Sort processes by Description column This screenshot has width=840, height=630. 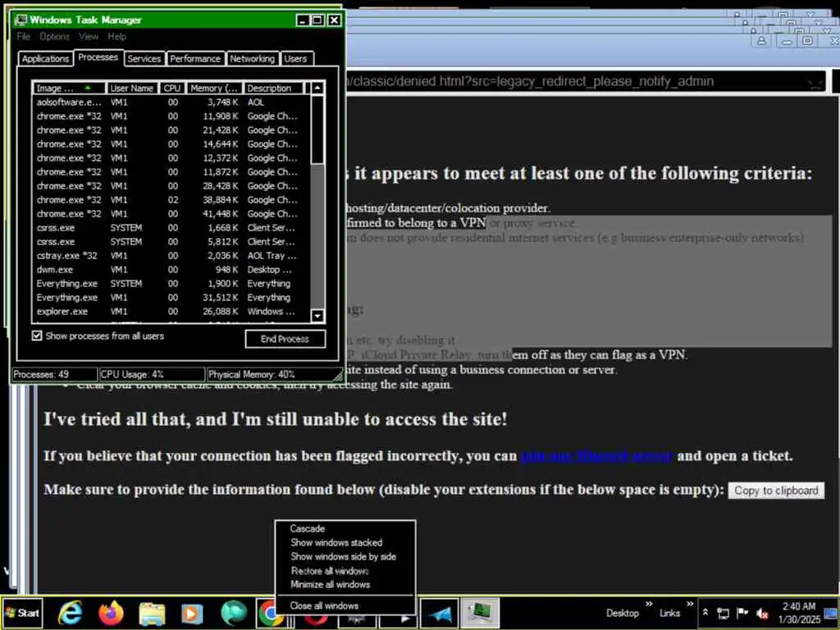click(x=273, y=89)
